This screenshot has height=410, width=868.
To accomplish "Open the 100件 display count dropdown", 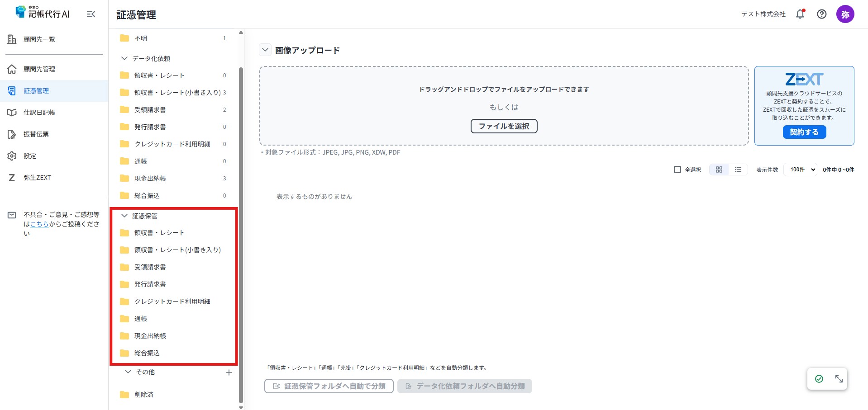I will 800,170.
